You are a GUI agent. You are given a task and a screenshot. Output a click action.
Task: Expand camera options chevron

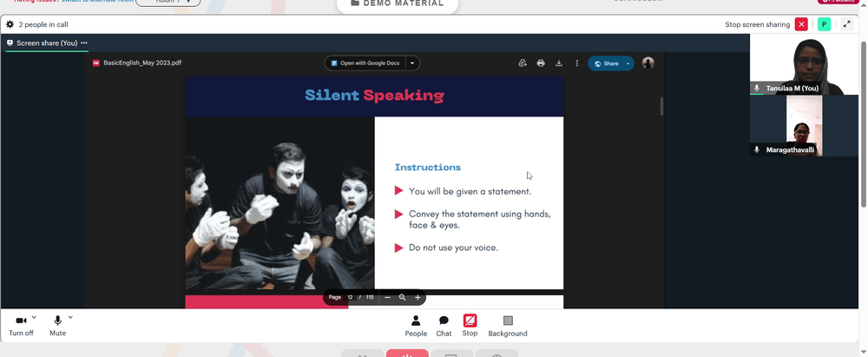(x=34, y=318)
